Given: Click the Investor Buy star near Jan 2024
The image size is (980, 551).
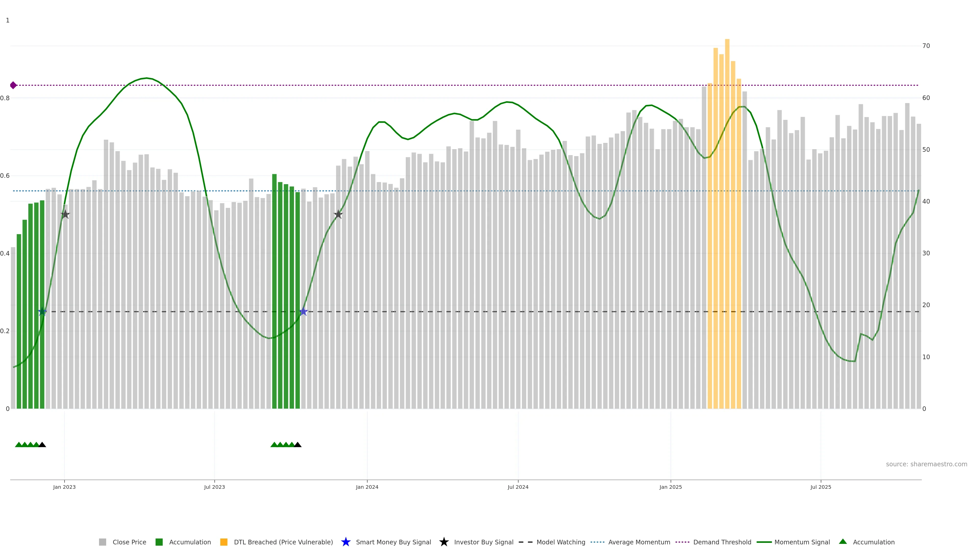Looking at the screenshot, I should pos(338,215).
